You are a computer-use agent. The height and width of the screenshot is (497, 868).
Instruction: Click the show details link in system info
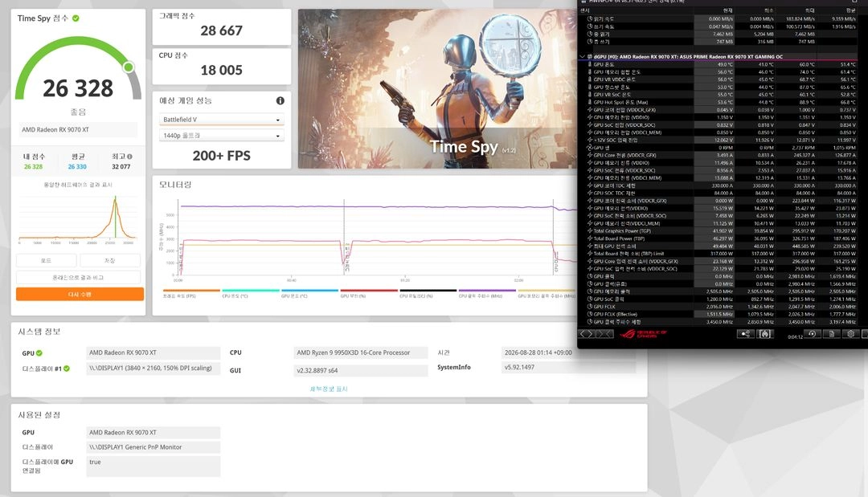point(329,389)
